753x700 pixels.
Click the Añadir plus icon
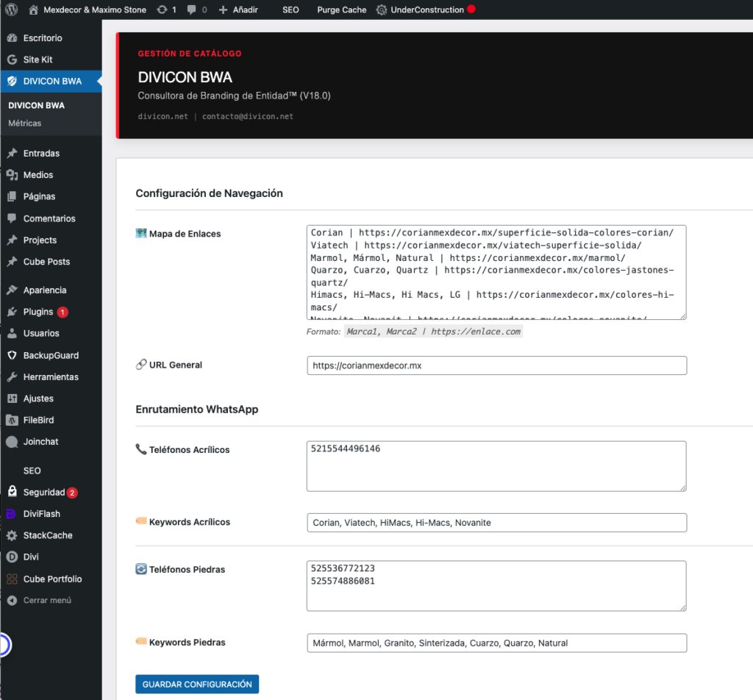click(223, 10)
